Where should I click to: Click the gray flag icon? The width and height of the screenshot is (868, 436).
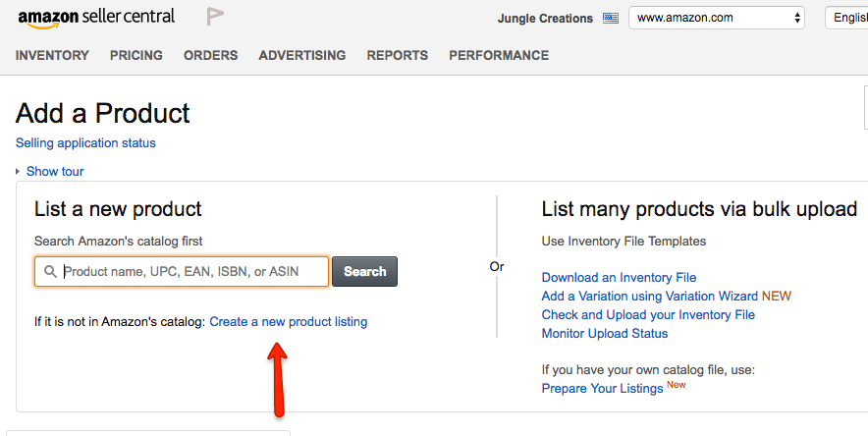point(215,17)
